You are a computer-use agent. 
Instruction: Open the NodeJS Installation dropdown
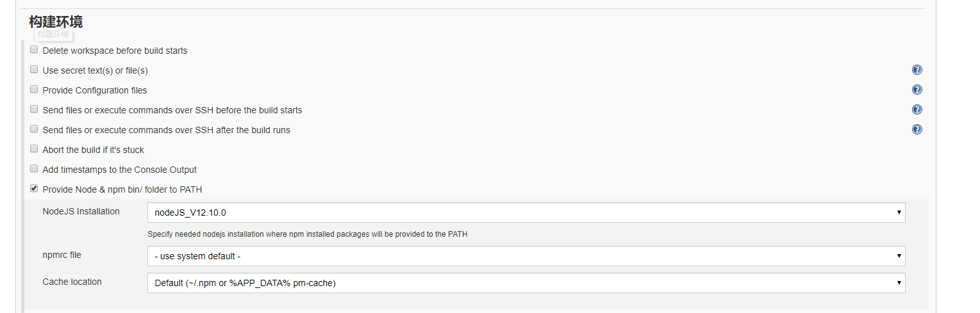(526, 213)
